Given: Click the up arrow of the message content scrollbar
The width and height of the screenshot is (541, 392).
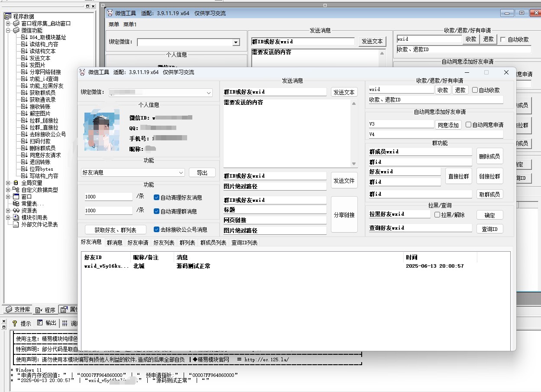Looking at the screenshot, I should 353,104.
